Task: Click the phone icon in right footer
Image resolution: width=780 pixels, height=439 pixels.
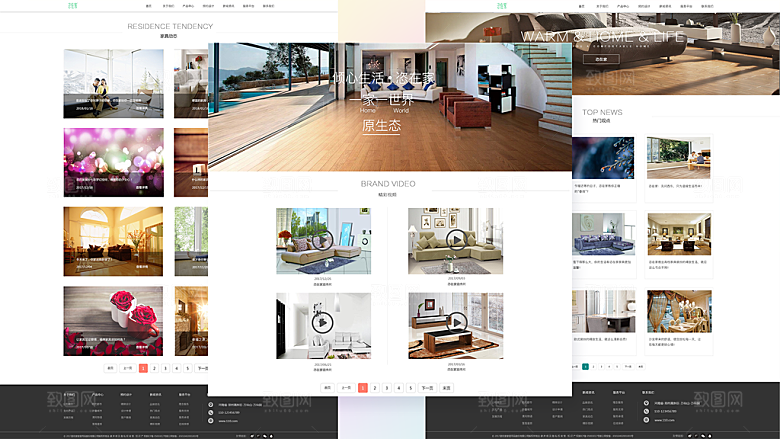Action: (x=646, y=411)
